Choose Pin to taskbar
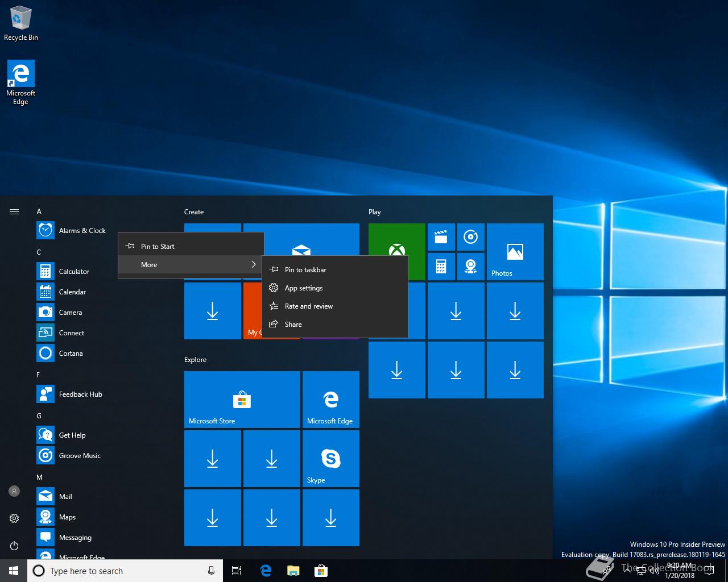Screen dimensions: 728x582 point(335,269)
